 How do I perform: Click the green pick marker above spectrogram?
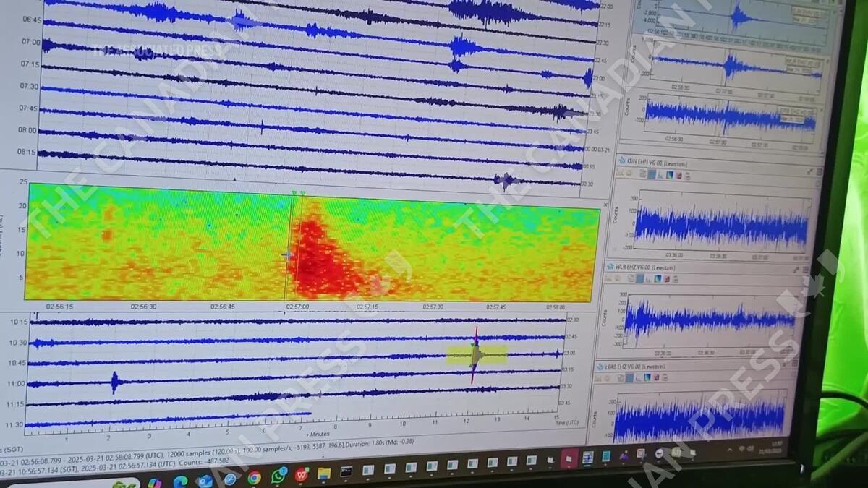point(294,193)
